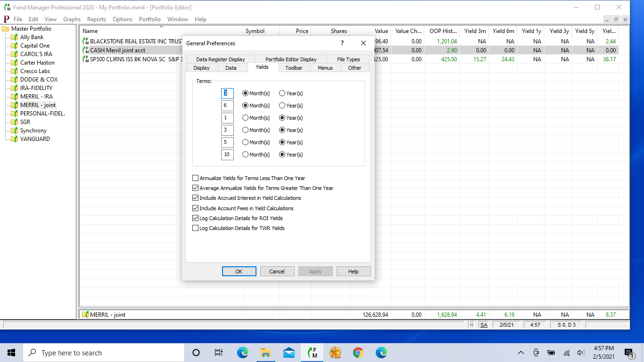Uncheck Log Calculation Details for ROI Yields
This screenshot has height=362, width=644.
tap(196, 218)
